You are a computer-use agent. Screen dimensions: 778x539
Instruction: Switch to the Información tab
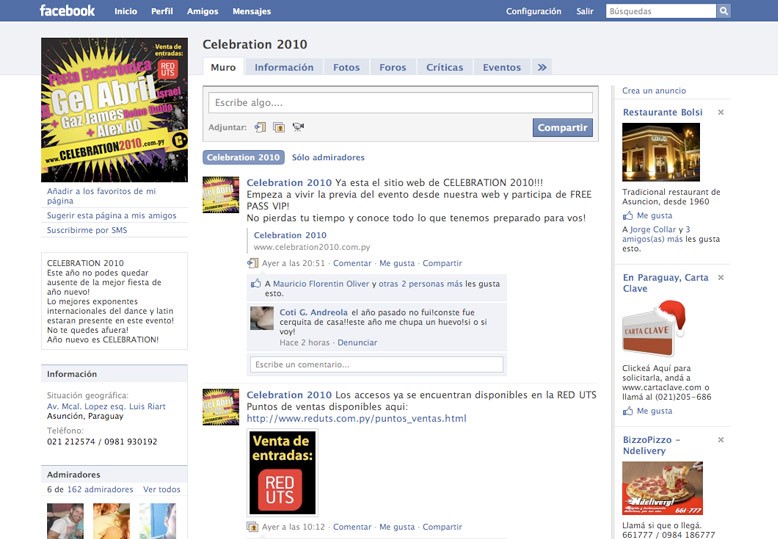[284, 67]
